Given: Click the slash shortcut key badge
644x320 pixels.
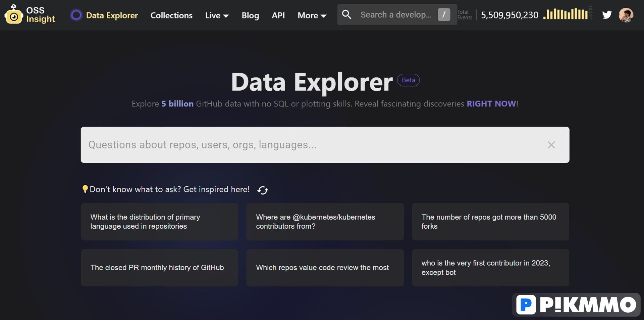Looking at the screenshot, I should tap(444, 14).
